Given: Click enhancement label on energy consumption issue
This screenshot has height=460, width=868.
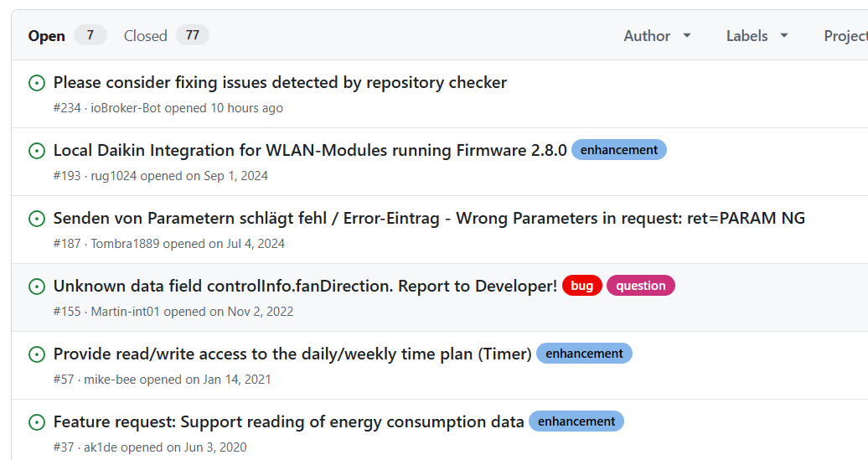Looking at the screenshot, I should [576, 421].
